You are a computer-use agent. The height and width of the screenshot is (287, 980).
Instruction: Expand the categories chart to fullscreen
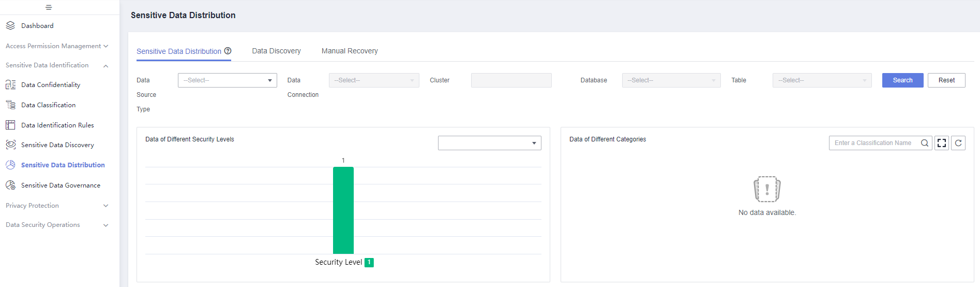942,143
